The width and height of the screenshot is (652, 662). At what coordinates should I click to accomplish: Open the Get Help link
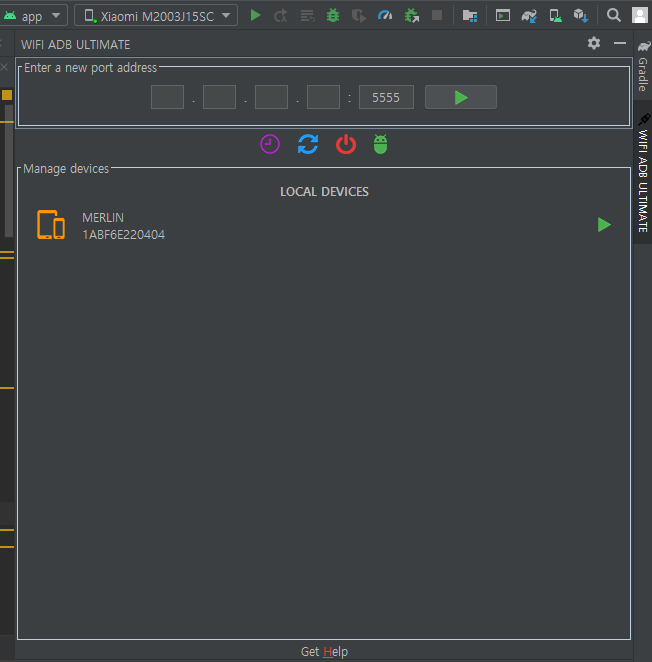click(324, 651)
